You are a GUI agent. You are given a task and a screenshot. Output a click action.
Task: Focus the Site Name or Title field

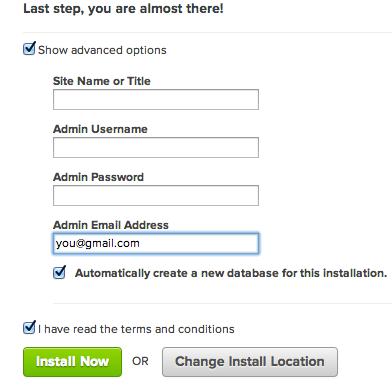156,99
